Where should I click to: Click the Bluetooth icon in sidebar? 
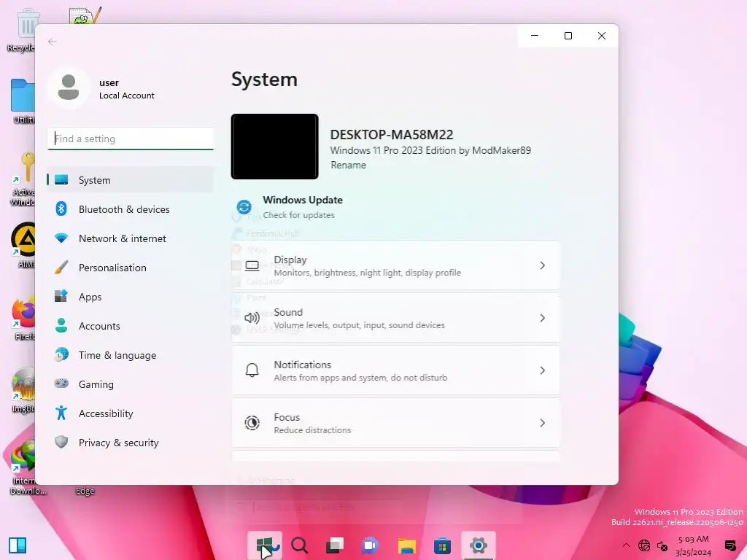(61, 209)
